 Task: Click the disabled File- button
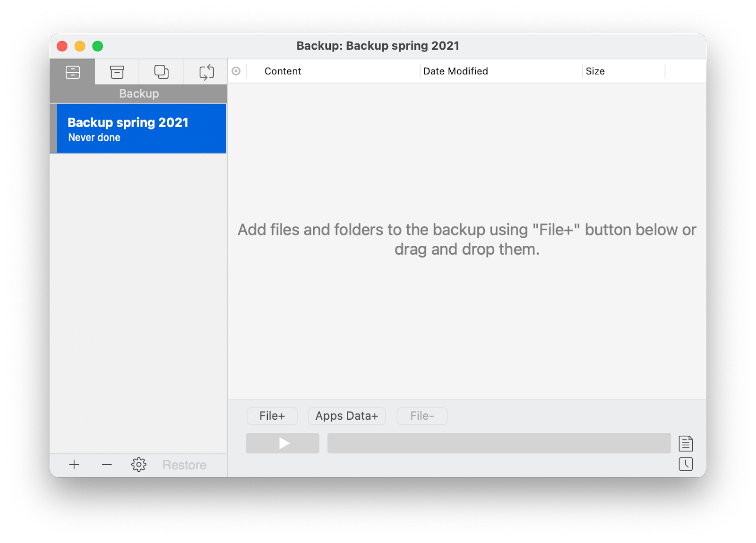pyautogui.click(x=422, y=416)
